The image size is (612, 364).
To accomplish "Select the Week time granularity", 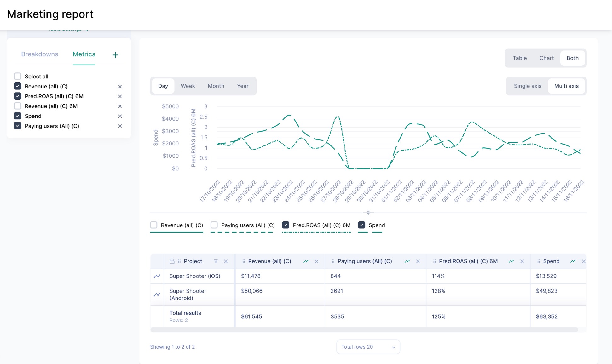I will (x=188, y=86).
